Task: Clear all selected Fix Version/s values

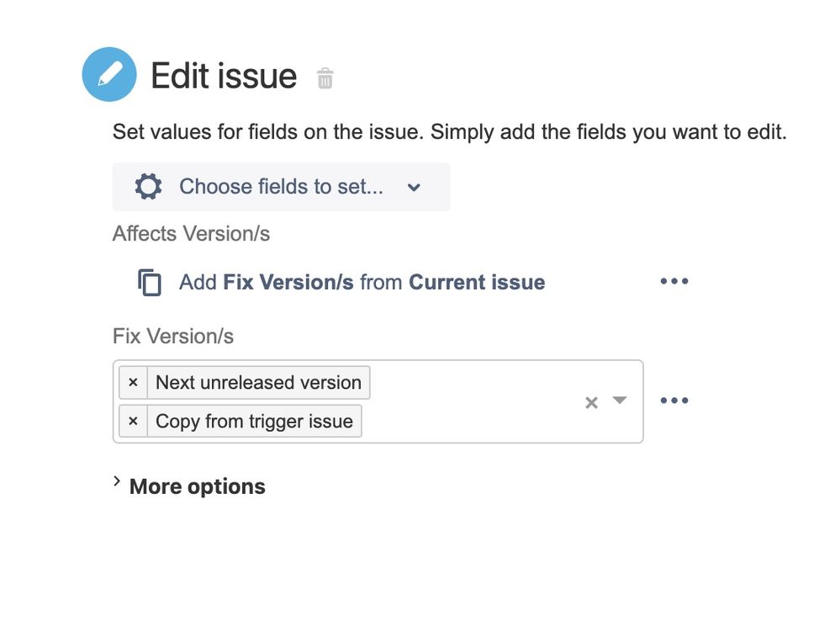Action: click(x=591, y=402)
